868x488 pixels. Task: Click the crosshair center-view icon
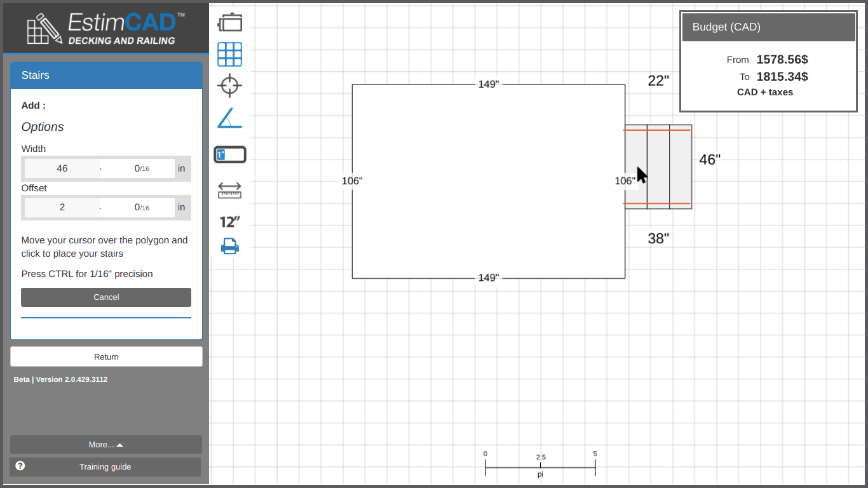tap(229, 85)
